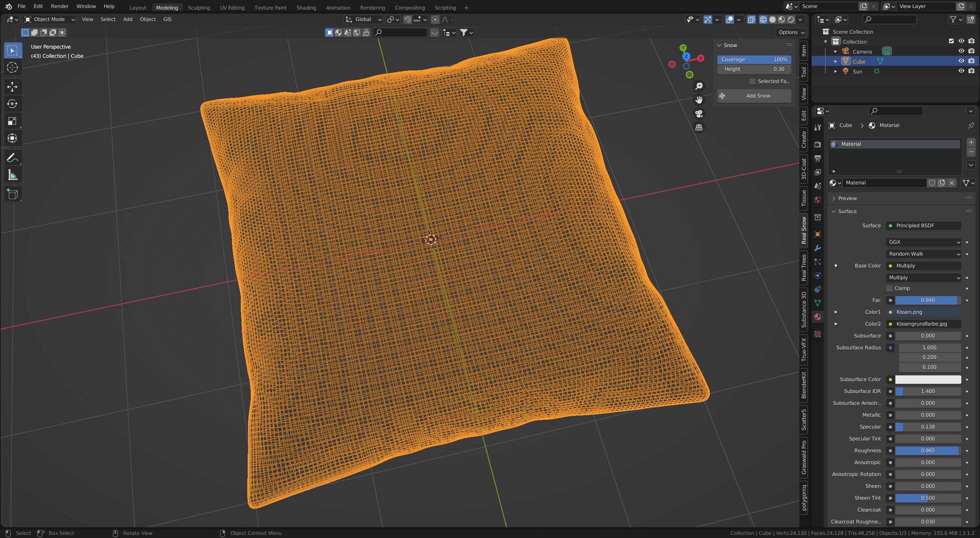Viewport: 980px width, 538px height.
Task: Select the Move tool in toolbar
Action: 12,87
